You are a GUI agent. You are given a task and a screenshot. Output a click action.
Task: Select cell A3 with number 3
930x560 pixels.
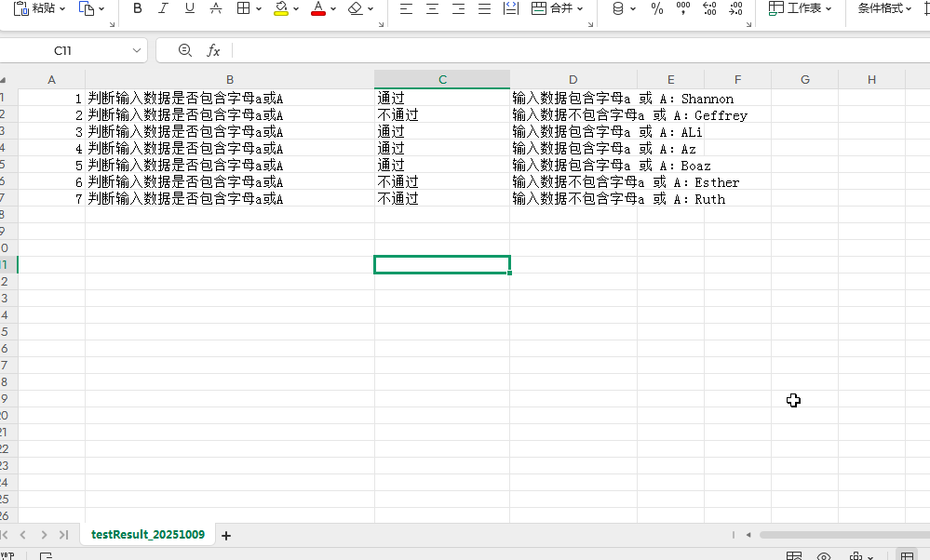tap(51, 131)
